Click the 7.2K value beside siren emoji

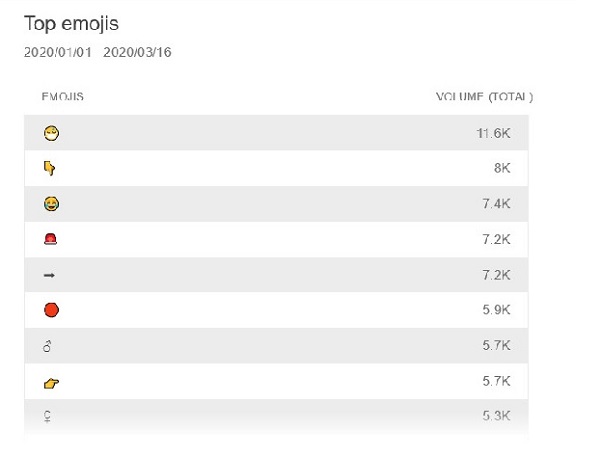[496, 239]
